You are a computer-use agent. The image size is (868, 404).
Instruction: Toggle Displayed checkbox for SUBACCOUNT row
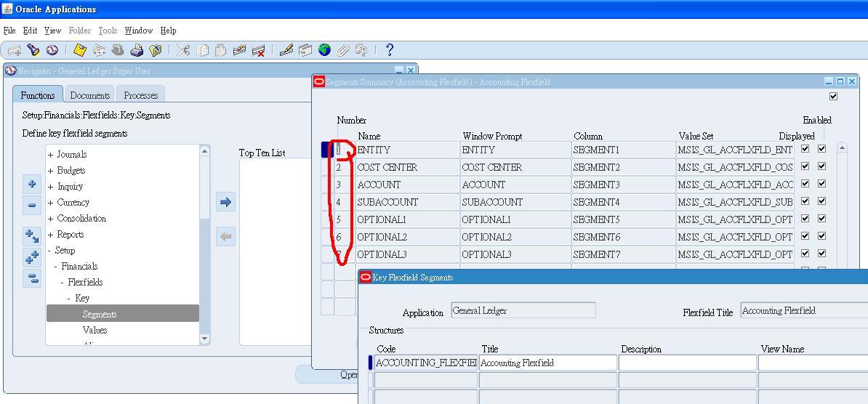[x=805, y=201]
